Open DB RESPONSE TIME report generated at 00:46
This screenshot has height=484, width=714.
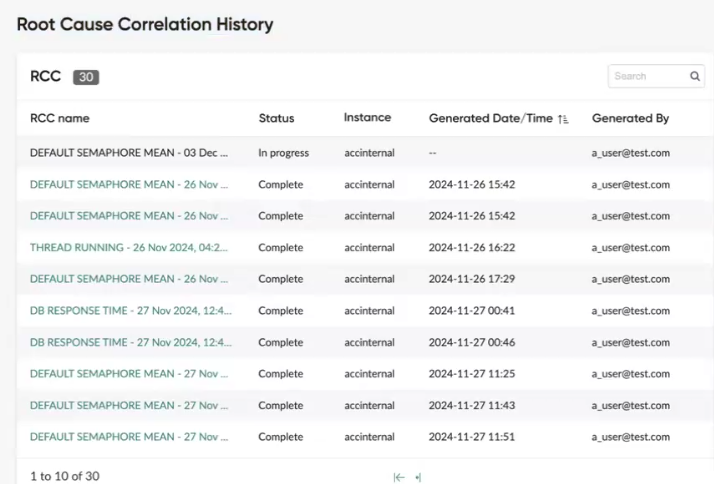pyautogui.click(x=131, y=342)
